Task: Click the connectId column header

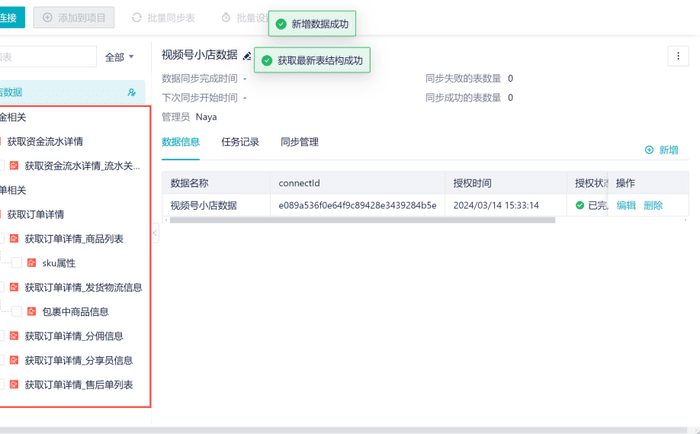Action: click(358, 183)
